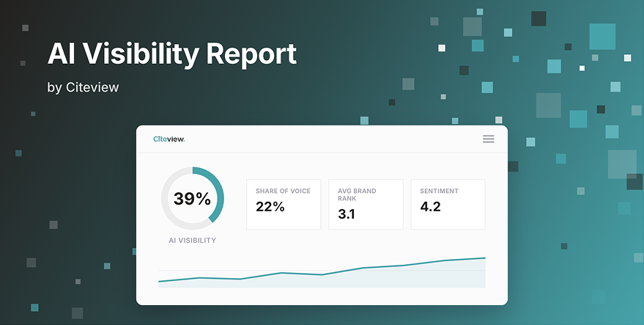
Task: Select the 39% AI visibility donut chart
Action: pyautogui.click(x=192, y=198)
